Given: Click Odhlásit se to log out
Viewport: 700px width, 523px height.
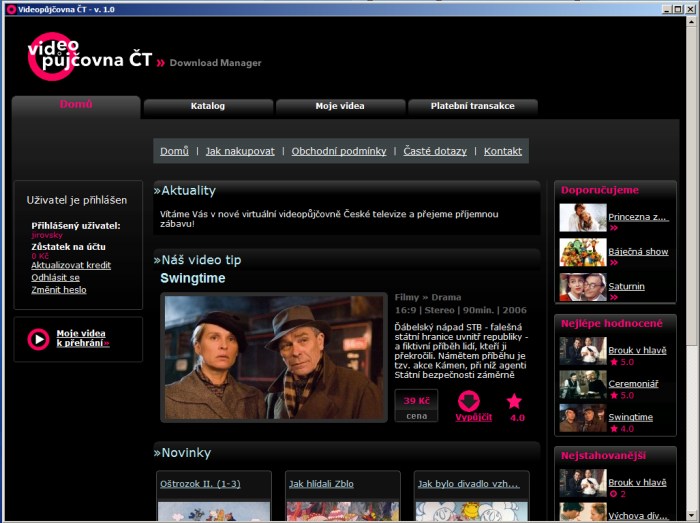Looking at the screenshot, I should (x=55, y=278).
